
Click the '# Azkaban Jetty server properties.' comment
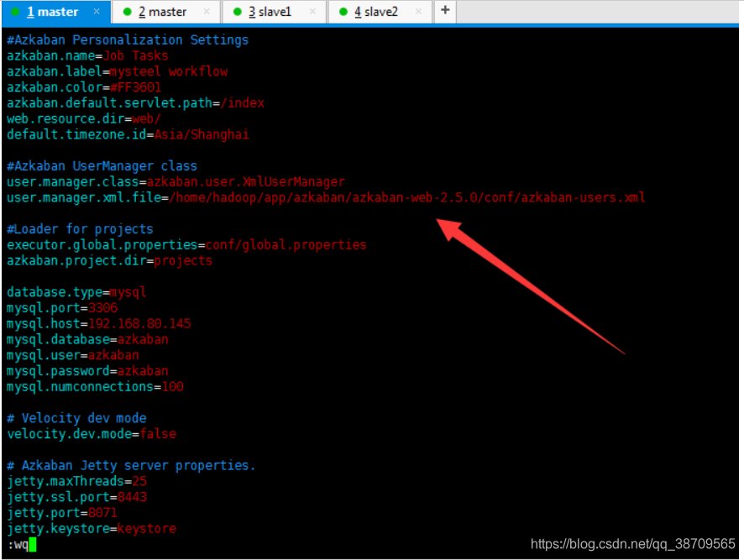click(x=132, y=466)
